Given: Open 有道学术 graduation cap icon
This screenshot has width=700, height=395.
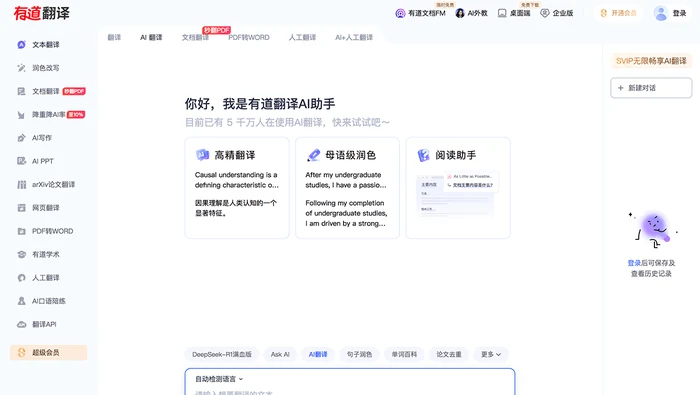Looking at the screenshot, I should pyautogui.click(x=21, y=254).
